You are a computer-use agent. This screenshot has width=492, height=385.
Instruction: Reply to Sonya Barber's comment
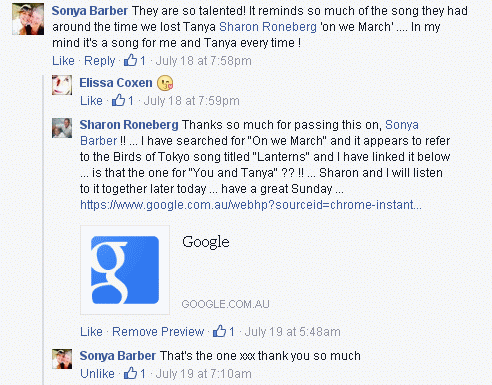[x=99, y=61]
